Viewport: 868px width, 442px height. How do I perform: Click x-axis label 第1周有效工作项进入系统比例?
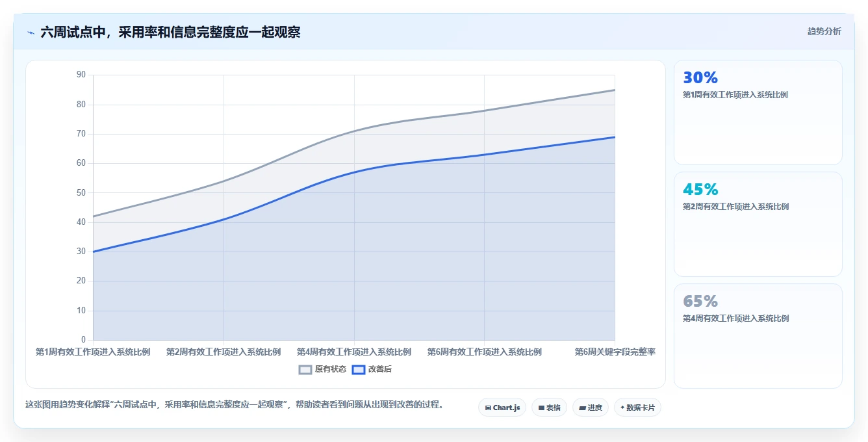coord(93,352)
